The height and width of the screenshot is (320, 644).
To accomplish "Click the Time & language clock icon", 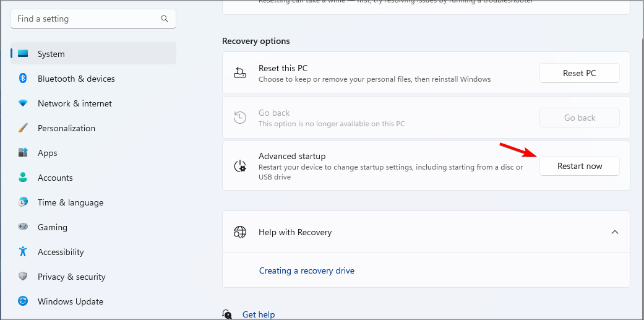I will tap(23, 202).
